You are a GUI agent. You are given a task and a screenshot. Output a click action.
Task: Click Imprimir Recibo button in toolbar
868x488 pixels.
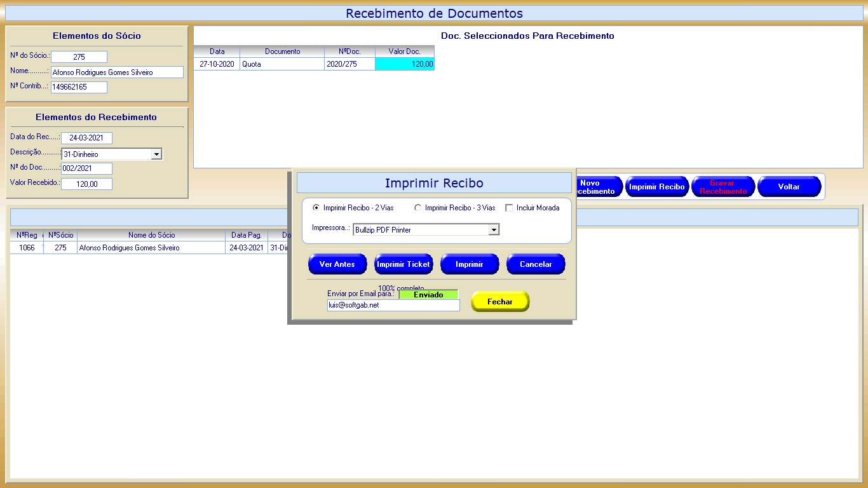(656, 187)
